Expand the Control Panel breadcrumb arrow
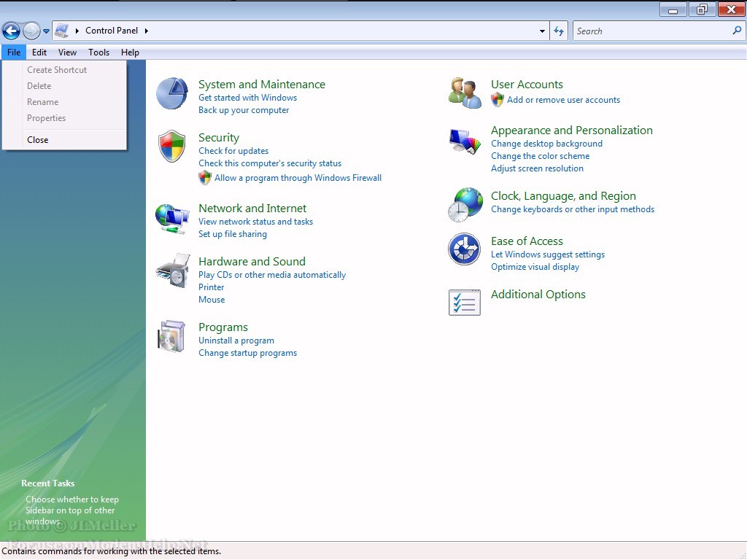The width and height of the screenshot is (747, 560). pyautogui.click(x=147, y=31)
